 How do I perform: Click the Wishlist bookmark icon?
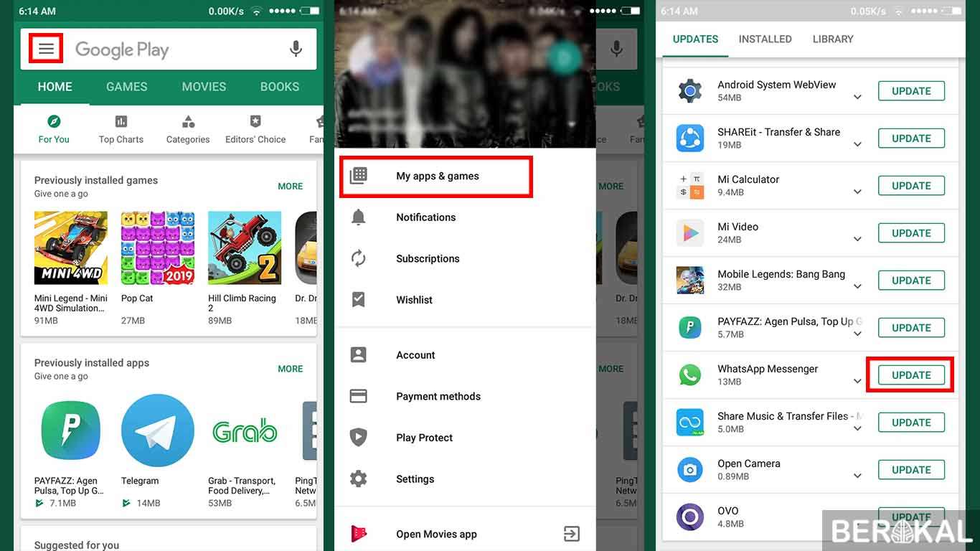click(x=359, y=300)
